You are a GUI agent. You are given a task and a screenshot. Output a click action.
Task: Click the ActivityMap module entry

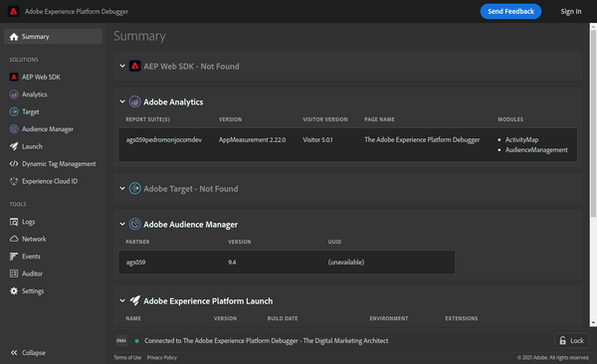[521, 140]
